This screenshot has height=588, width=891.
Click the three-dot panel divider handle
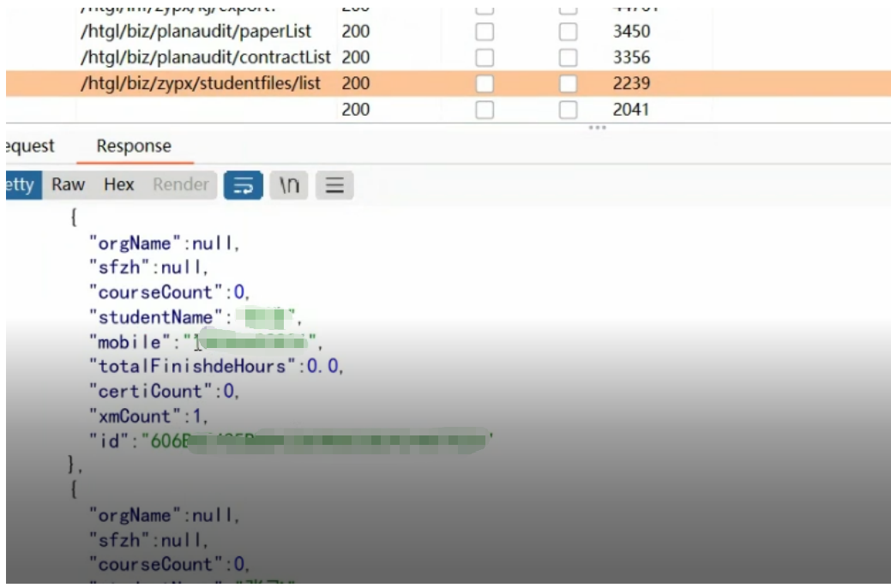(x=597, y=128)
